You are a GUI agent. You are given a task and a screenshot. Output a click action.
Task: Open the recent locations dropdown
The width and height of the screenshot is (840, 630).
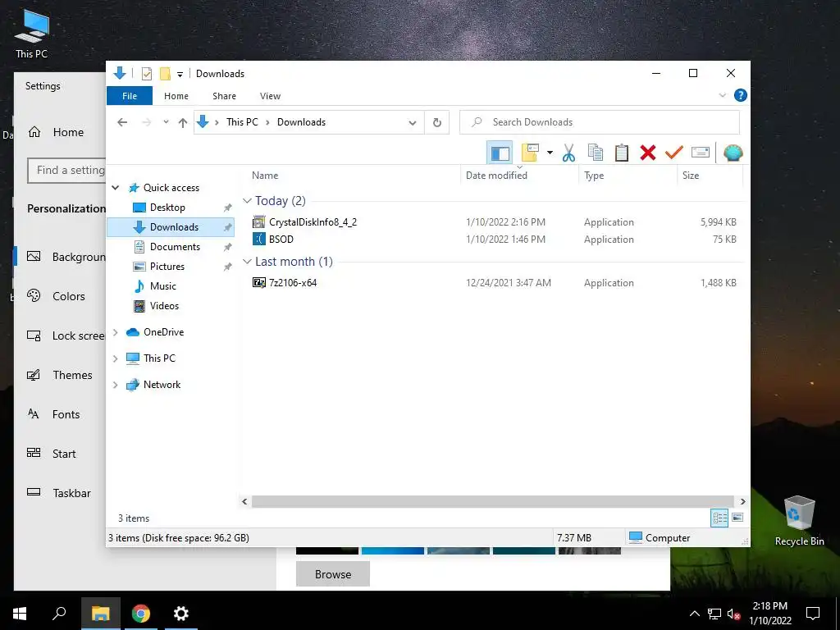(166, 122)
